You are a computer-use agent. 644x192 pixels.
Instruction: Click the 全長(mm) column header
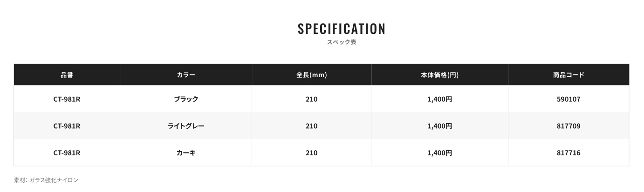pos(312,75)
